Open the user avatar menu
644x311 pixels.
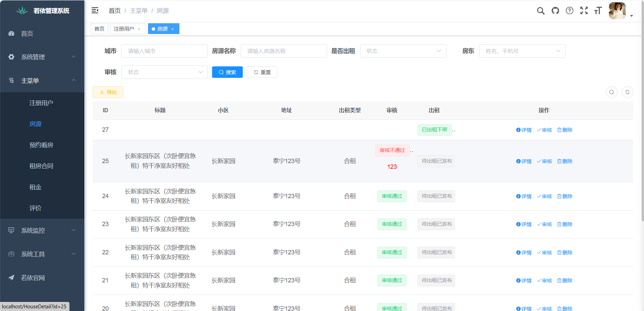pos(617,11)
